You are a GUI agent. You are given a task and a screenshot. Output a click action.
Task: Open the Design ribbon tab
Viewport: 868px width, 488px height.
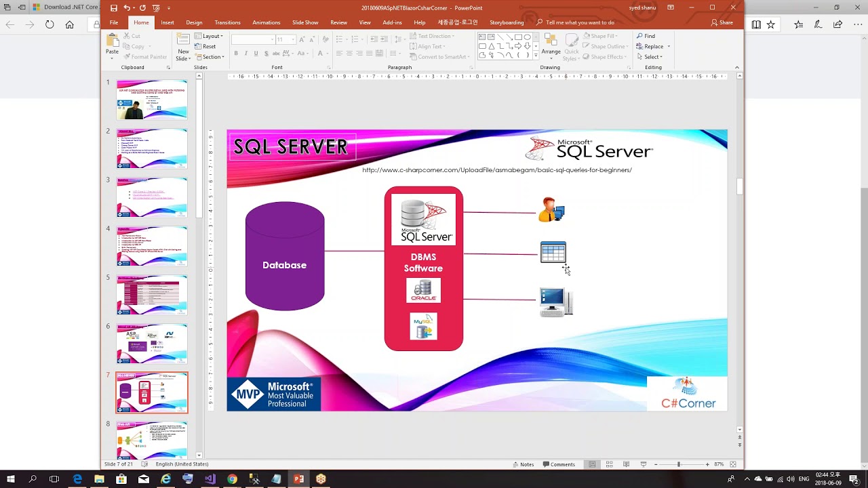194,22
